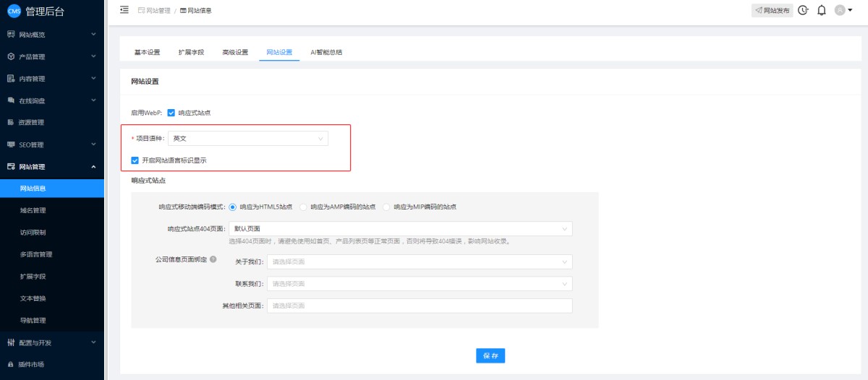Open the 项目语种 language dropdown
Viewport: 868px width, 380px height.
pos(247,138)
